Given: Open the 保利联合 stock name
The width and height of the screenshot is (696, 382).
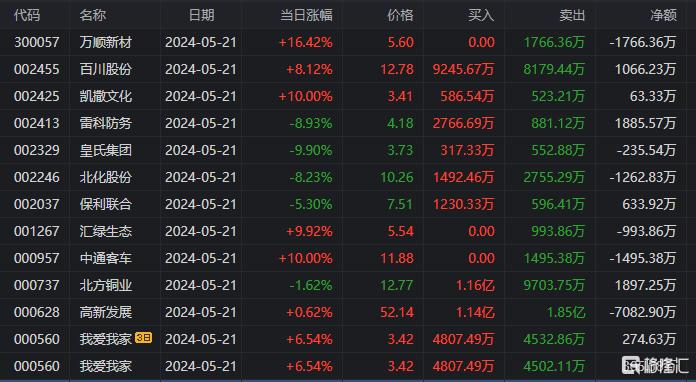Looking at the screenshot, I should coord(106,204).
